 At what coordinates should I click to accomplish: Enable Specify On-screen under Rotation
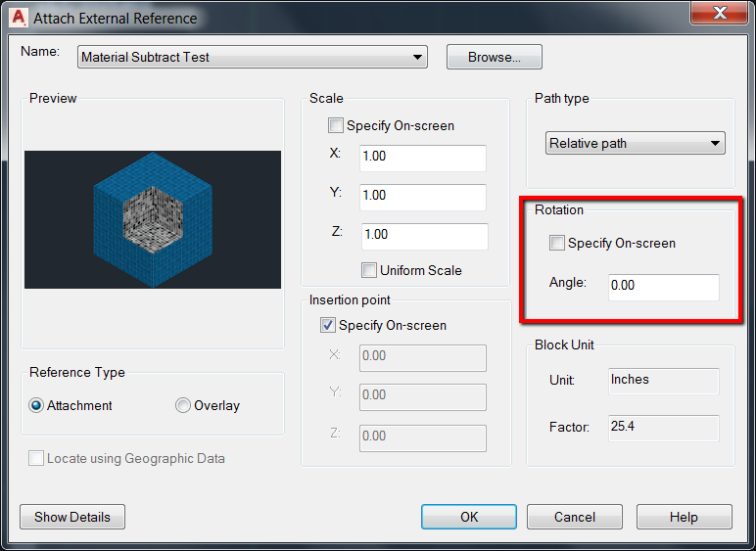(557, 243)
